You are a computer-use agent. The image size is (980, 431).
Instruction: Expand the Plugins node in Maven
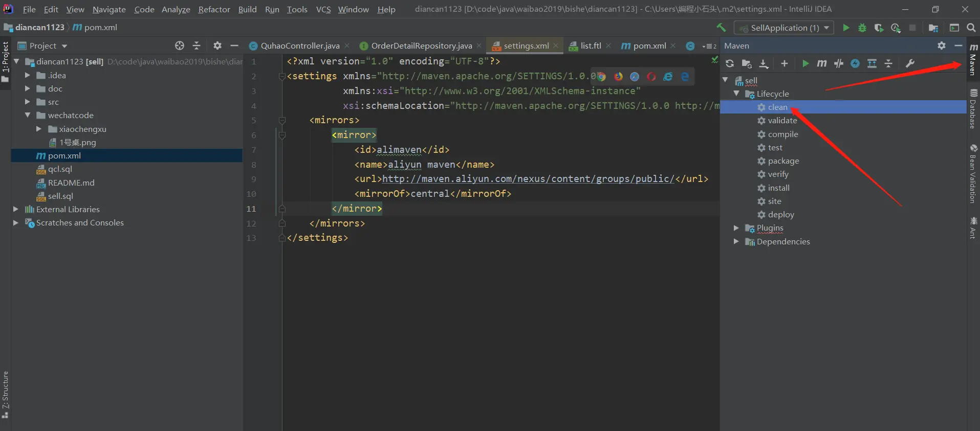click(x=736, y=228)
